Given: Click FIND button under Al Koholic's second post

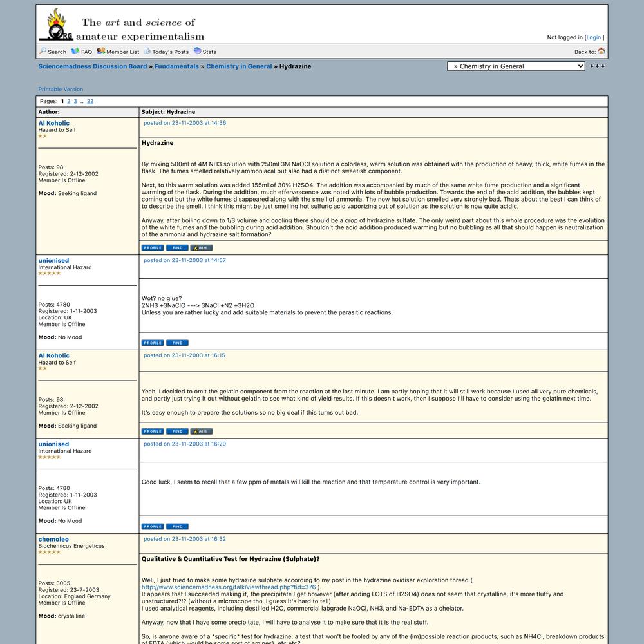Looking at the screenshot, I should tap(177, 431).
